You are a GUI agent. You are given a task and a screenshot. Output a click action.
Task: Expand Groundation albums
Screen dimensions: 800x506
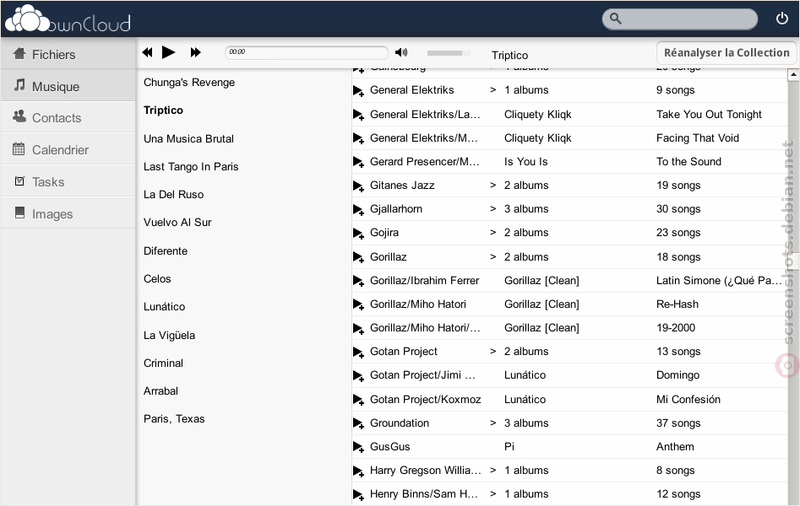[x=493, y=423]
